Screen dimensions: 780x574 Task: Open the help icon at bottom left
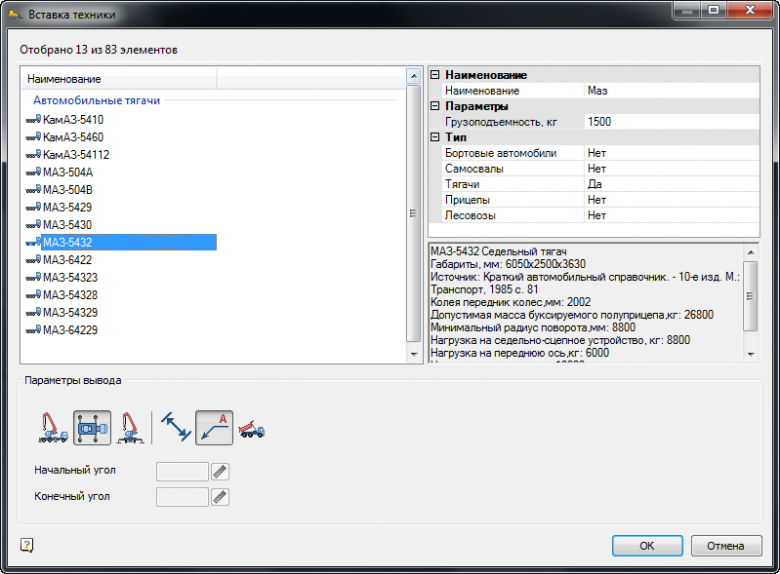pos(27,545)
